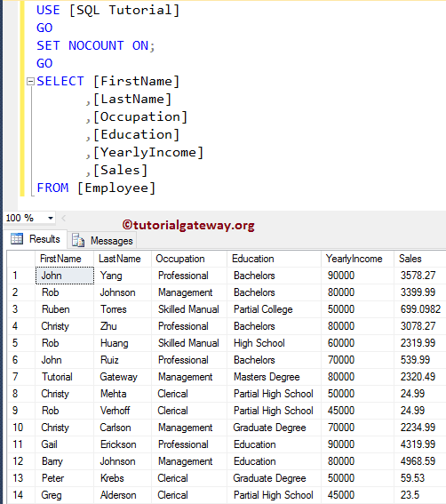Click the 3578.27 sales value
446x504 pixels.
419,276
